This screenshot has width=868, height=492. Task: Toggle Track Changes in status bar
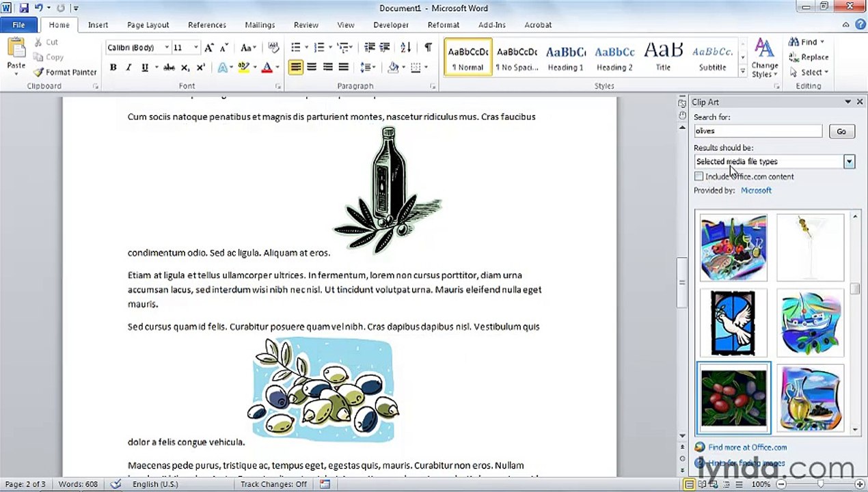pyautogui.click(x=273, y=484)
